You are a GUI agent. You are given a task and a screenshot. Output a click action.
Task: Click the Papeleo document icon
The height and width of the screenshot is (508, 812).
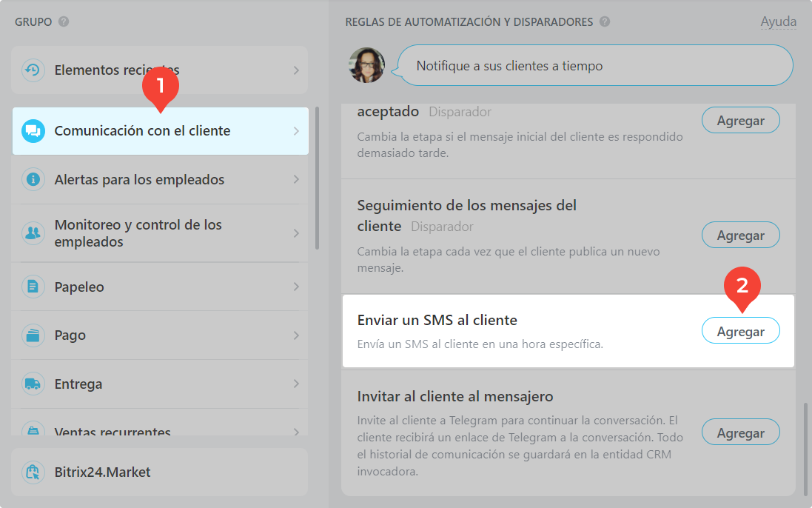pyautogui.click(x=33, y=287)
